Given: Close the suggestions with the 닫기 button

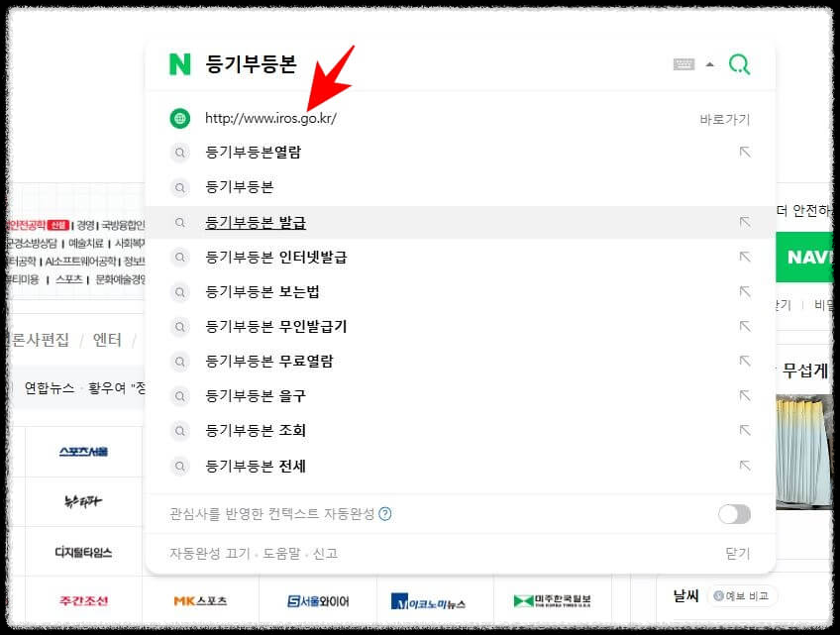Looking at the screenshot, I should [x=736, y=554].
